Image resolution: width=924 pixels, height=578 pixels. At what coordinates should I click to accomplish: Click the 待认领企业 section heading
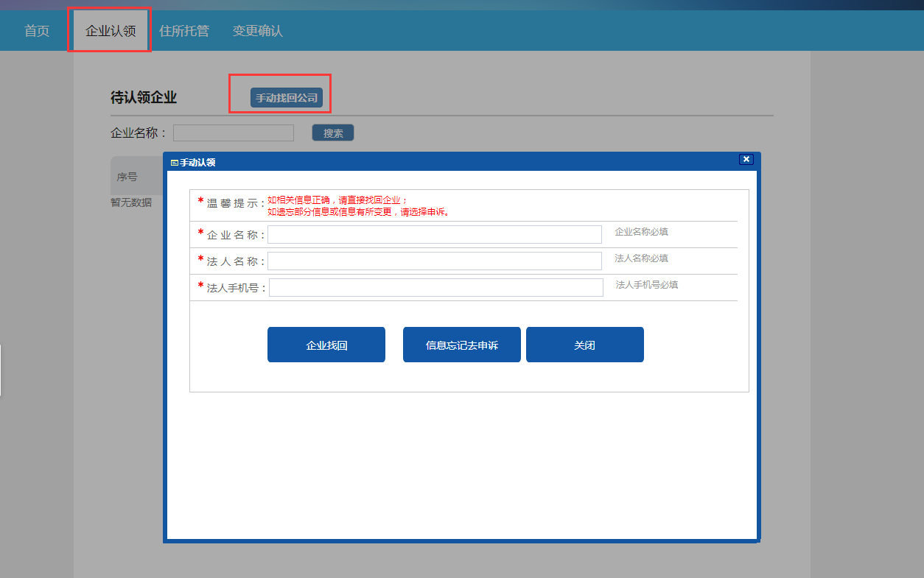click(x=144, y=98)
